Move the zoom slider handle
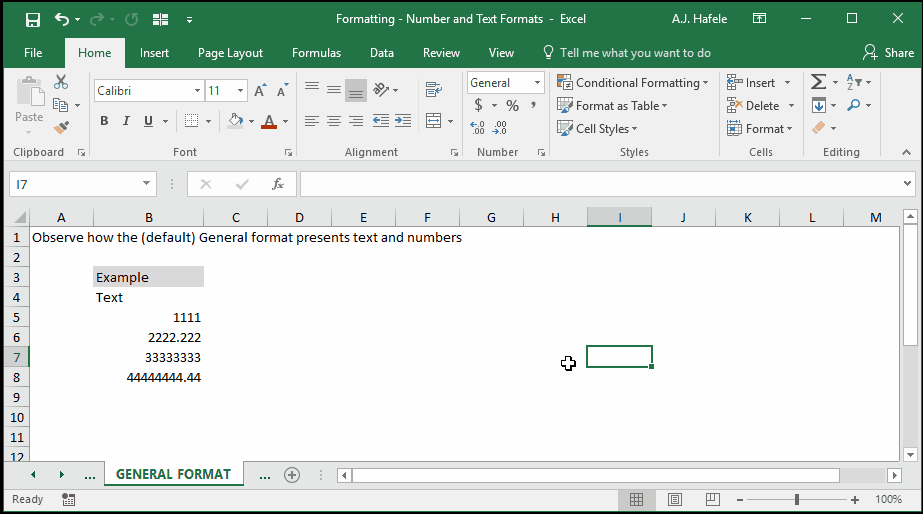The image size is (923, 514). tap(796, 499)
